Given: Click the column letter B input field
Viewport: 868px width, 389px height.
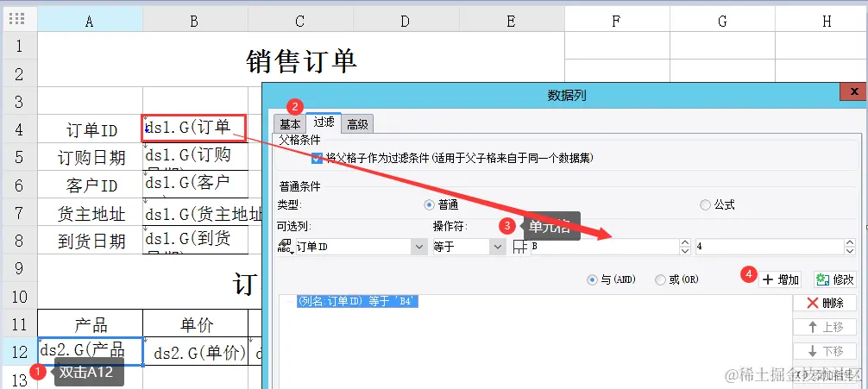Looking at the screenshot, I should pyautogui.click(x=605, y=247).
